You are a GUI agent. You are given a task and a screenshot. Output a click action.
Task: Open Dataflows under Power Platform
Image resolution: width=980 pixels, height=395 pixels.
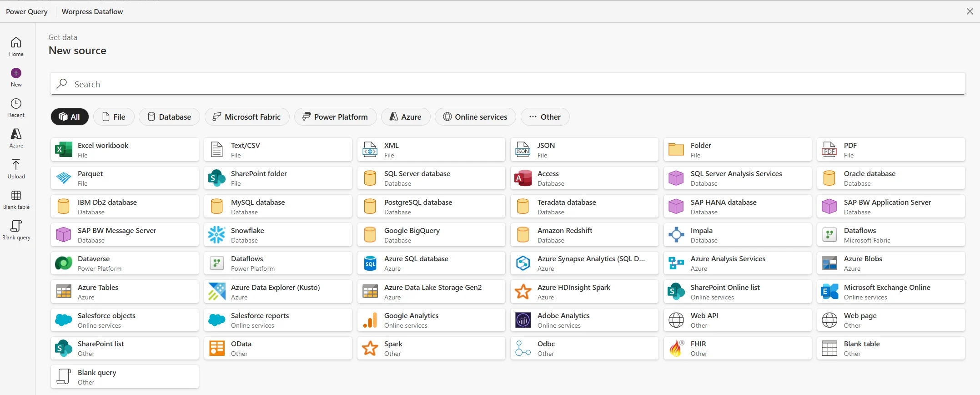point(278,263)
